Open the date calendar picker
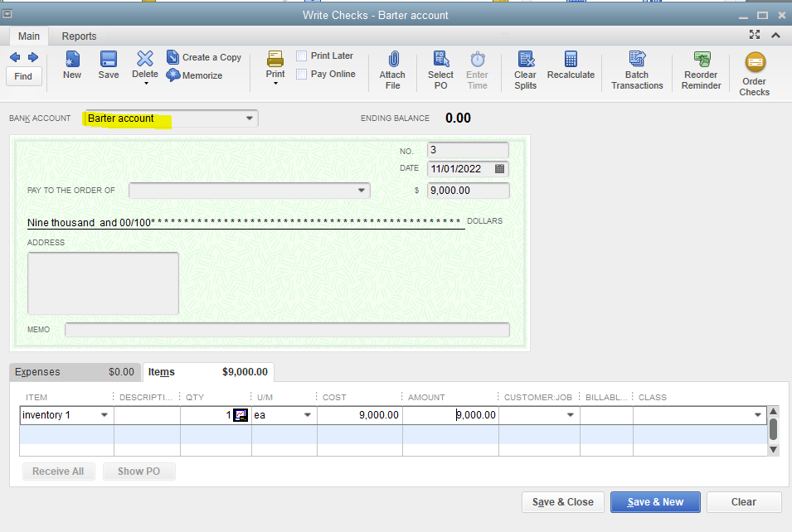 click(x=499, y=168)
